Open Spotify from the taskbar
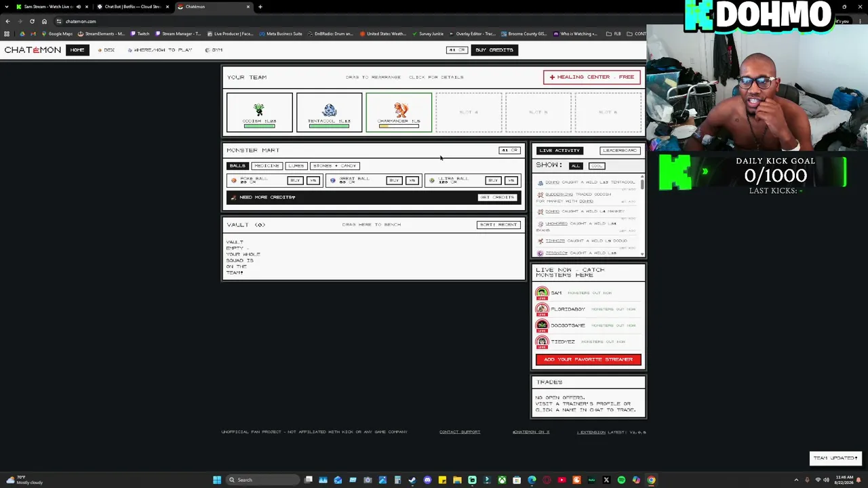The image size is (868, 488). pos(621,480)
